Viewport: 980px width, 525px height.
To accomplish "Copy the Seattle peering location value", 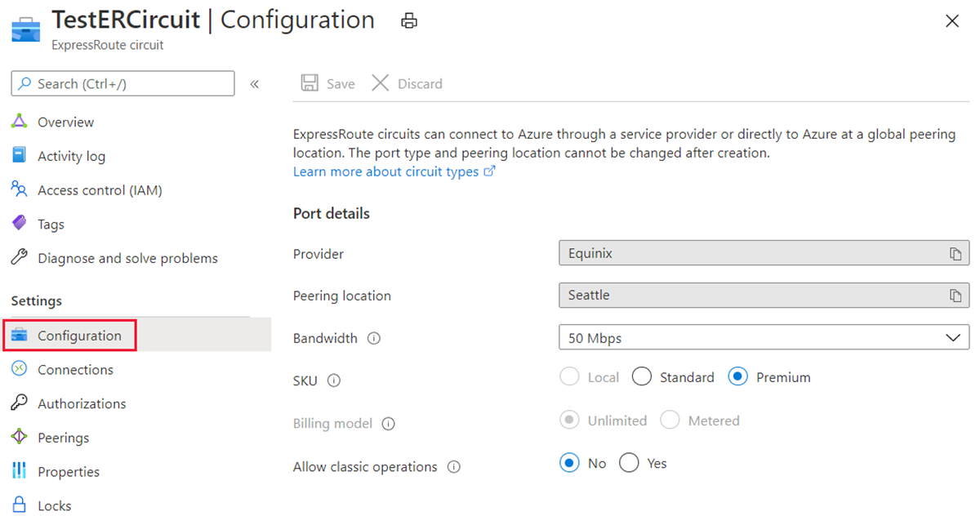I will [955, 296].
